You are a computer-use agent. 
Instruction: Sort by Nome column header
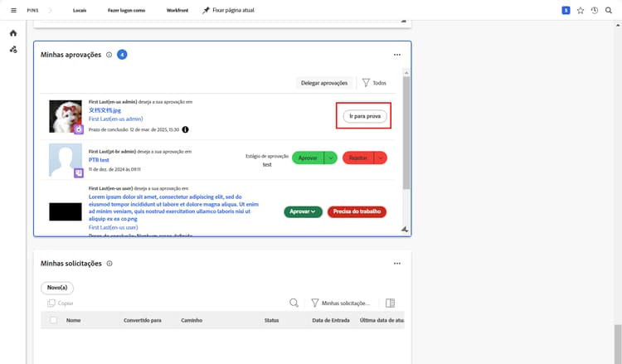[x=73, y=320]
